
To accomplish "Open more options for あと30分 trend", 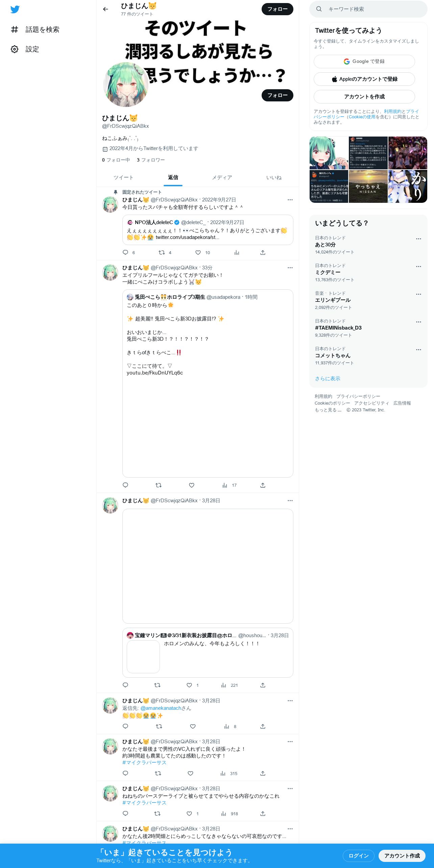I will (418, 239).
